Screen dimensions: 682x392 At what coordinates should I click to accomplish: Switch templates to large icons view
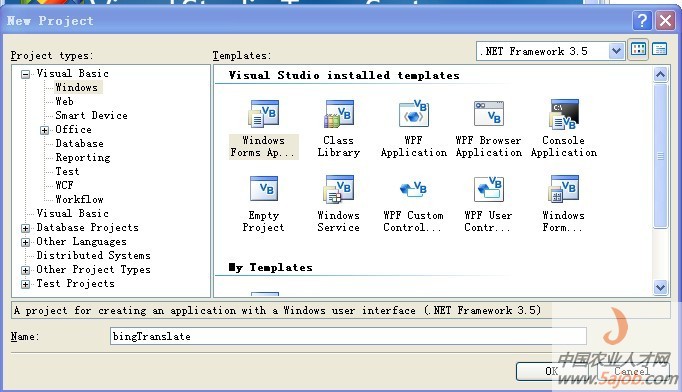pos(638,50)
